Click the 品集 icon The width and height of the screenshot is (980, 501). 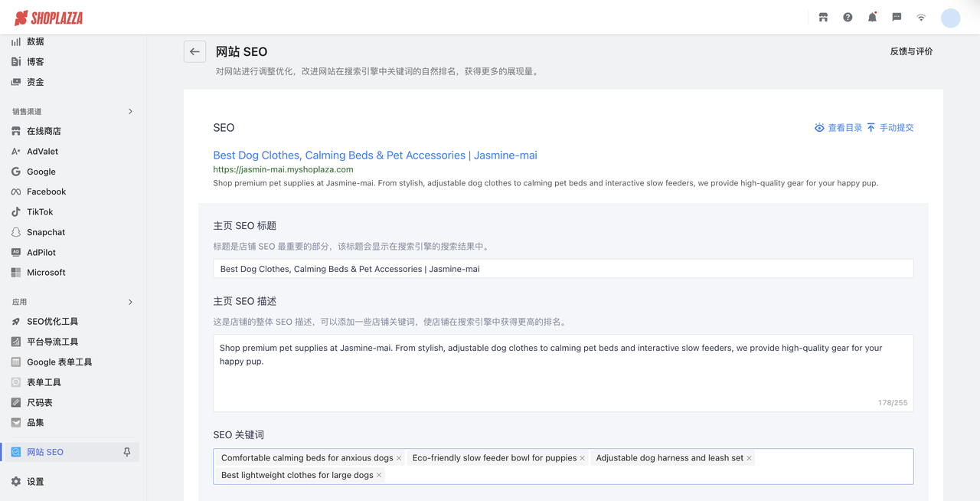click(16, 423)
